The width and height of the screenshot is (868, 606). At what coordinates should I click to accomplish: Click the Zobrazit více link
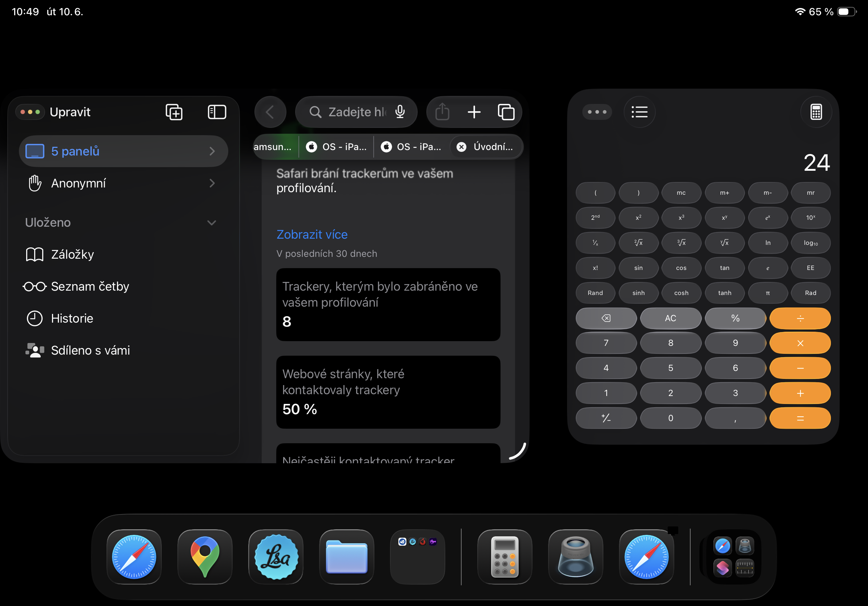pyautogui.click(x=312, y=235)
